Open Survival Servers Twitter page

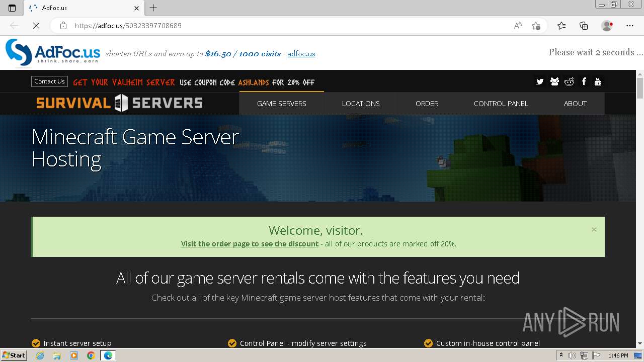[x=540, y=81]
